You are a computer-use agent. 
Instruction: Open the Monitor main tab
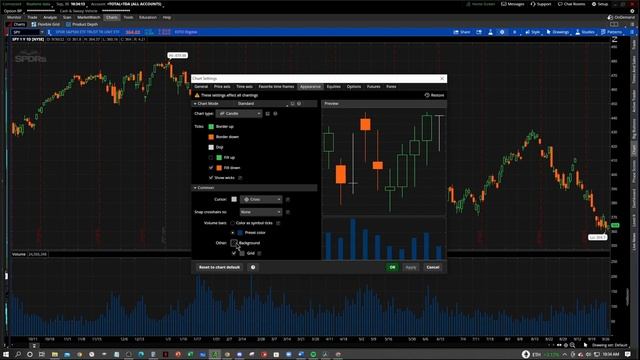(x=14, y=18)
